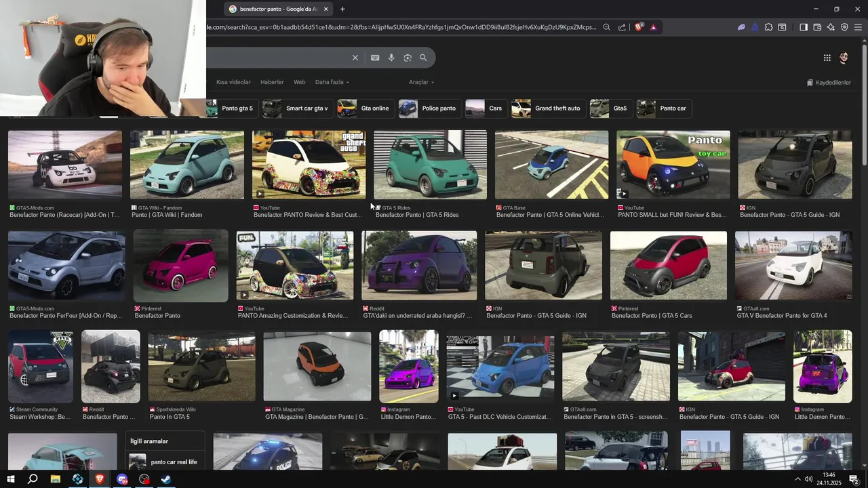Filter by Grand theft auto chip
This screenshot has height=488, width=868.
coord(548,108)
